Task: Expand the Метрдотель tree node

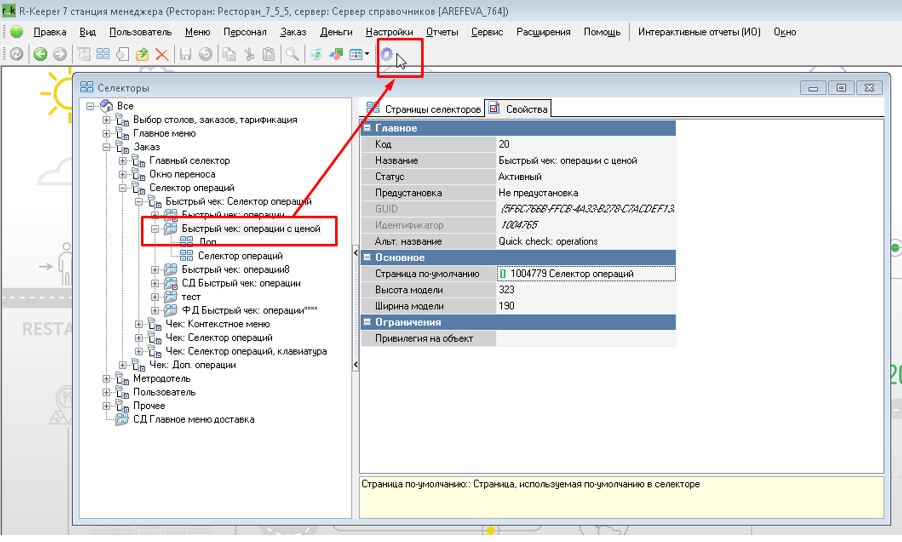Action: click(108, 379)
